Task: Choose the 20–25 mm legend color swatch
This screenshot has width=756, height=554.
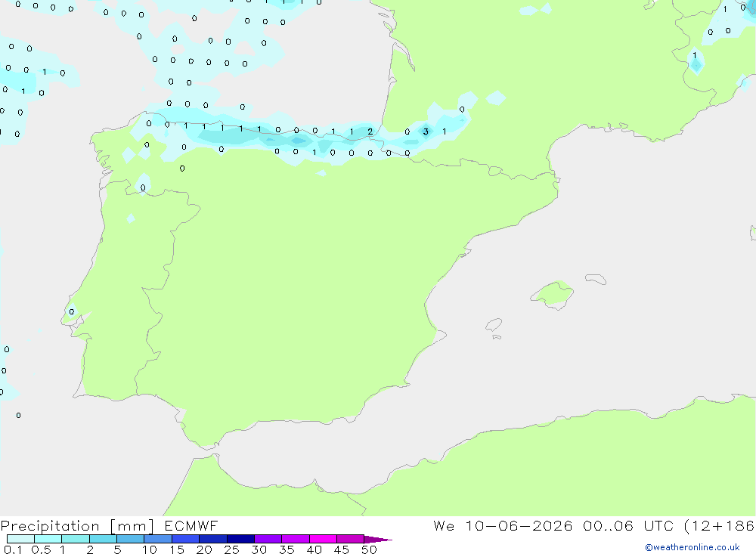Action: click(x=213, y=539)
